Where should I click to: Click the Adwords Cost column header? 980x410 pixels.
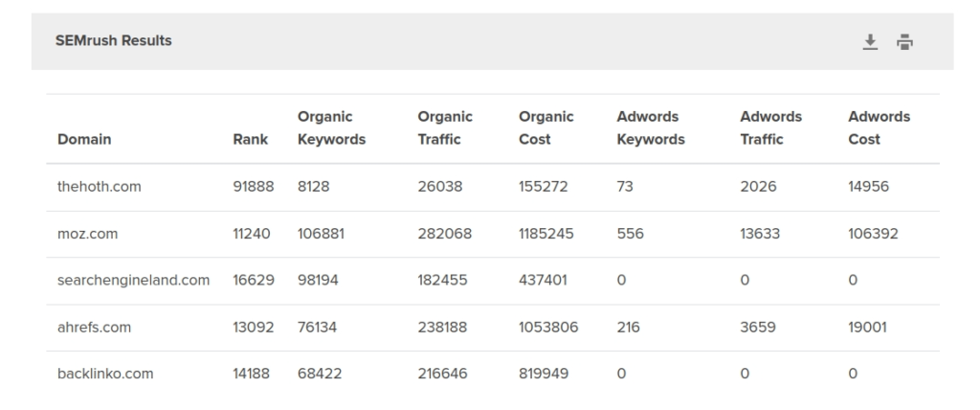879,127
